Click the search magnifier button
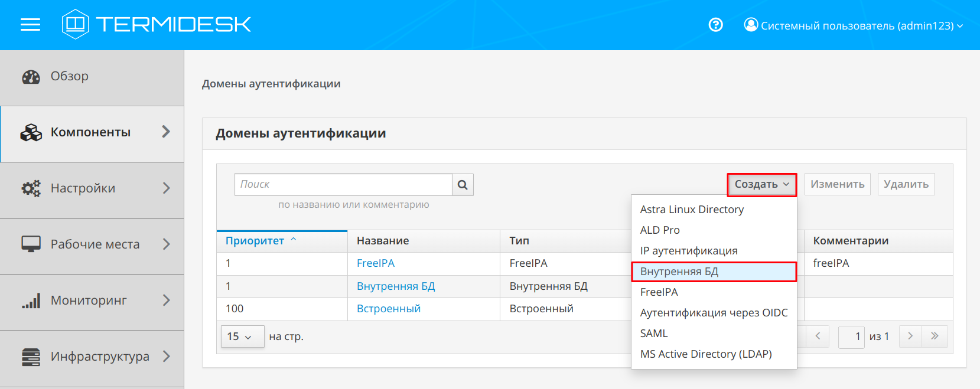This screenshot has width=980, height=389. tap(463, 185)
